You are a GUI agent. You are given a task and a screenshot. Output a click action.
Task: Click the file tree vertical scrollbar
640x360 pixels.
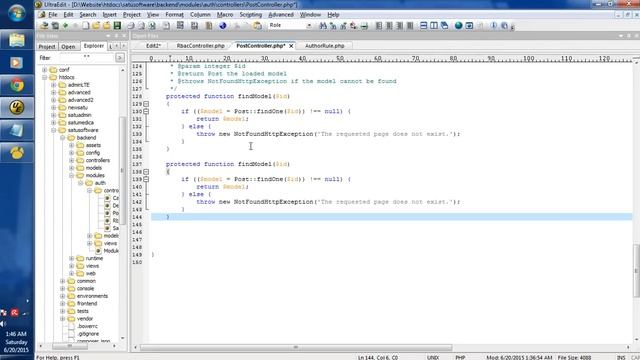pyautogui.click(x=122, y=170)
